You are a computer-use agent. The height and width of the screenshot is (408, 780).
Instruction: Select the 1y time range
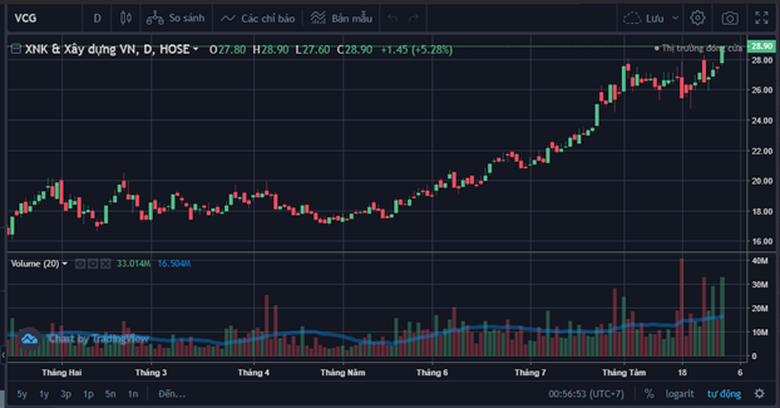point(44,394)
